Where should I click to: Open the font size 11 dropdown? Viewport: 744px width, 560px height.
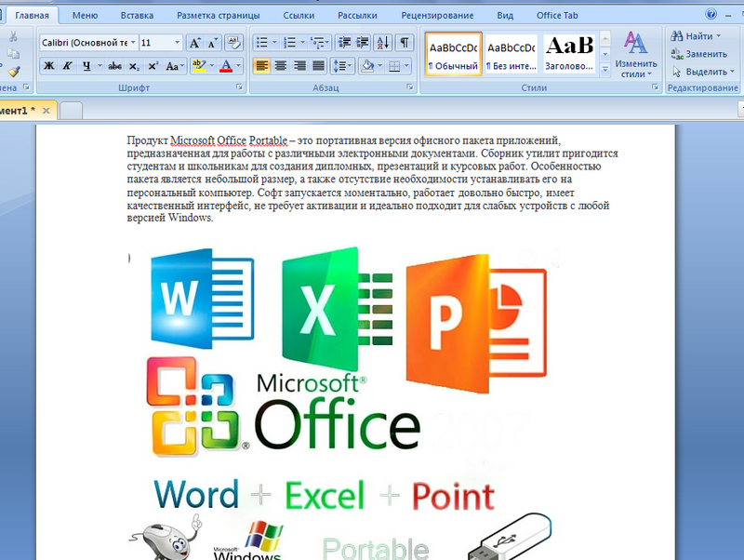coord(177,43)
